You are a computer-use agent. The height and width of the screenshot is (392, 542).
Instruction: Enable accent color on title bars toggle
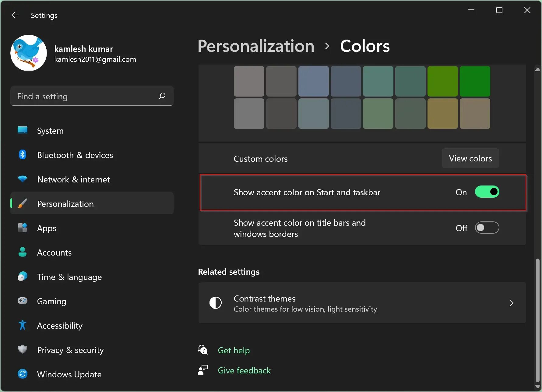pyautogui.click(x=487, y=228)
